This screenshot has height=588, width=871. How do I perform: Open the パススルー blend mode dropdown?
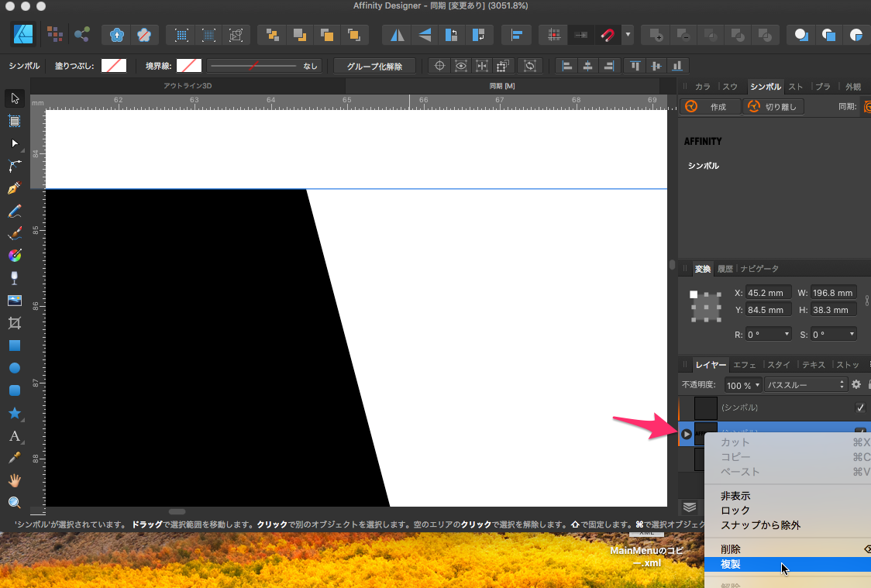pyautogui.click(x=805, y=385)
